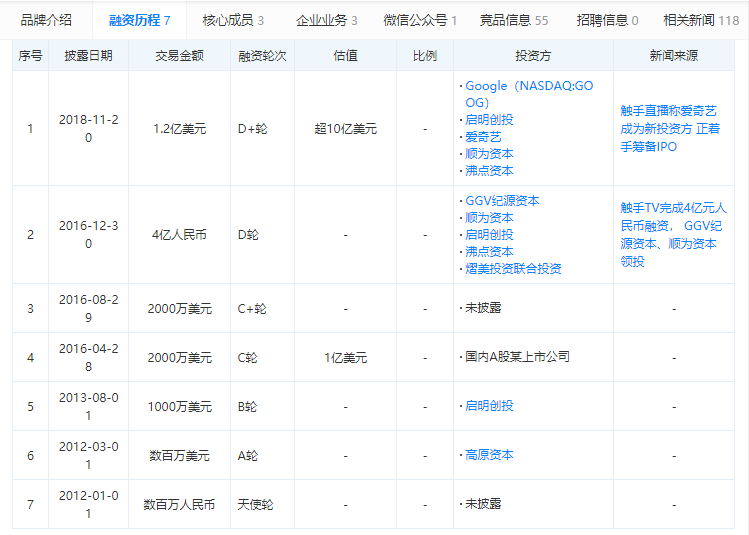Go to the 企业业务 tab

[326, 20]
